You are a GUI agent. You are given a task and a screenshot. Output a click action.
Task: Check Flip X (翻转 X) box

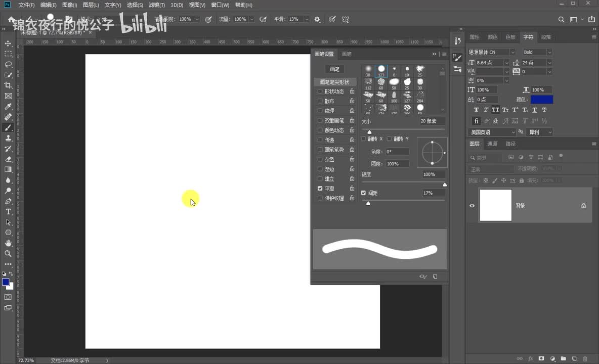coord(363,139)
